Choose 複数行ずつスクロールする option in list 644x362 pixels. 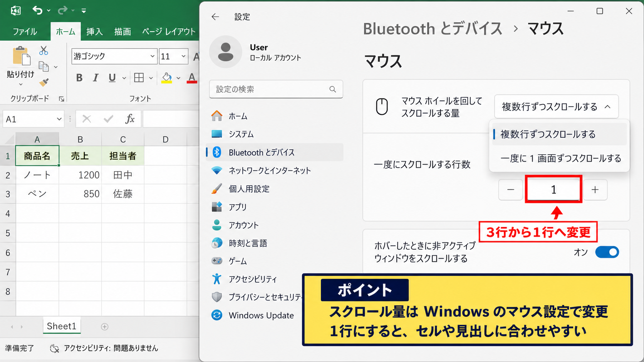pos(559,134)
